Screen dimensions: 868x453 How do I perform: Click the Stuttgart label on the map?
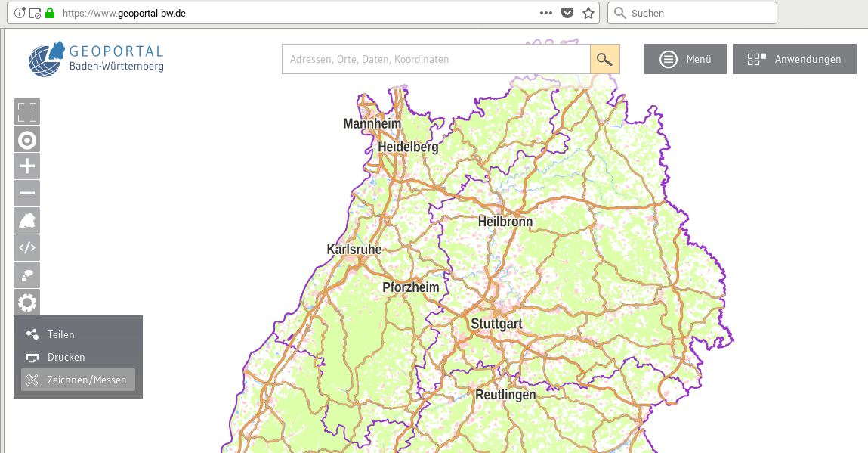tap(496, 324)
